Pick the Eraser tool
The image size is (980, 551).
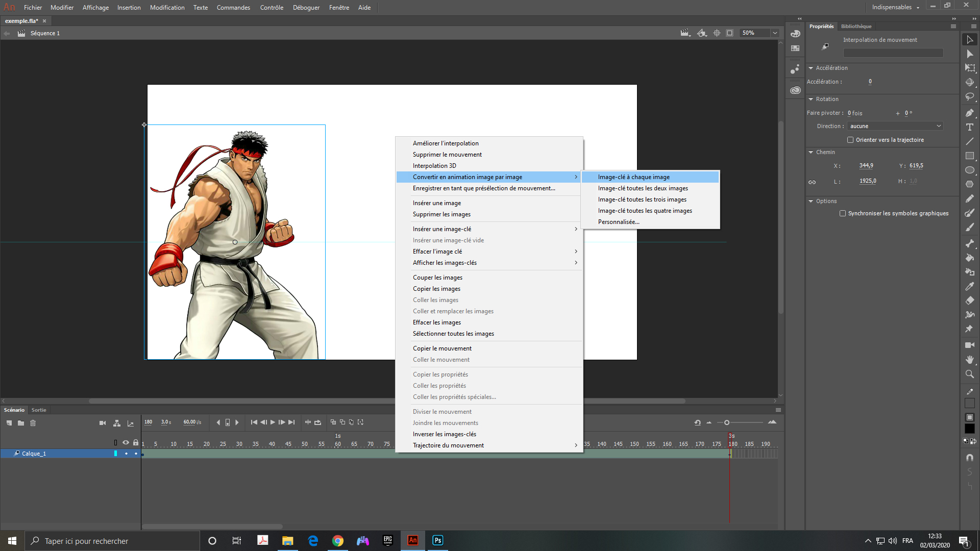[x=970, y=300]
